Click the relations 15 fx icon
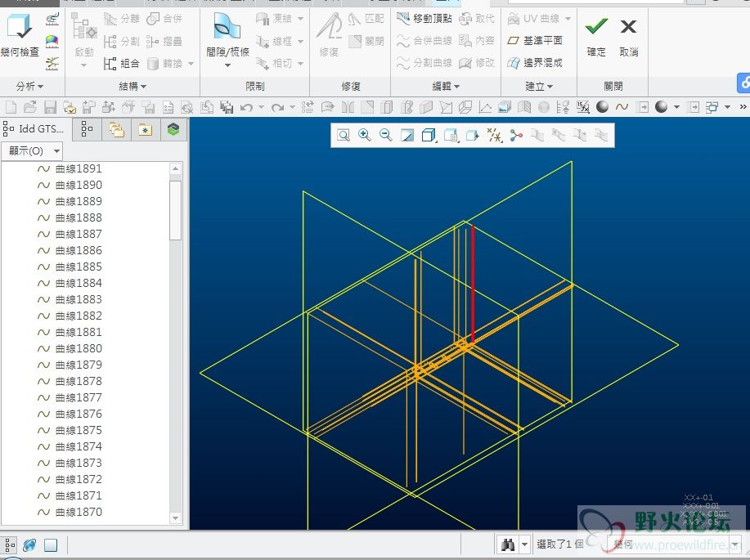The height and width of the screenshot is (560, 750). 582,107
